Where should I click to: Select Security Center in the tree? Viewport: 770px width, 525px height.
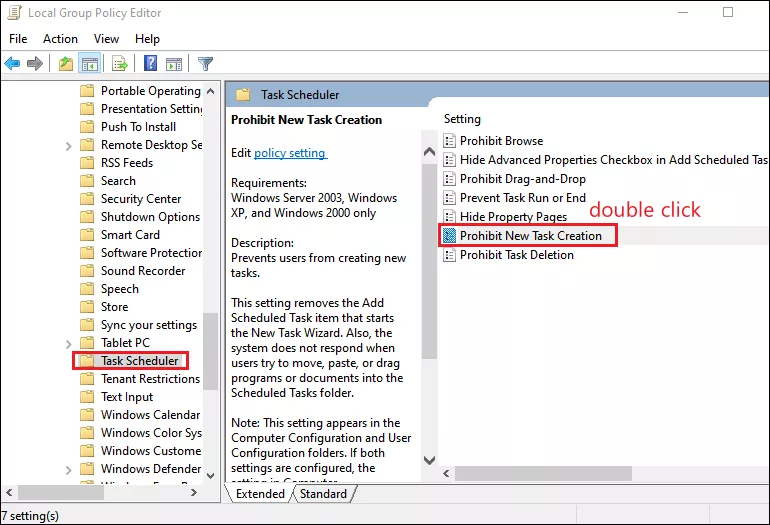[x=141, y=199]
